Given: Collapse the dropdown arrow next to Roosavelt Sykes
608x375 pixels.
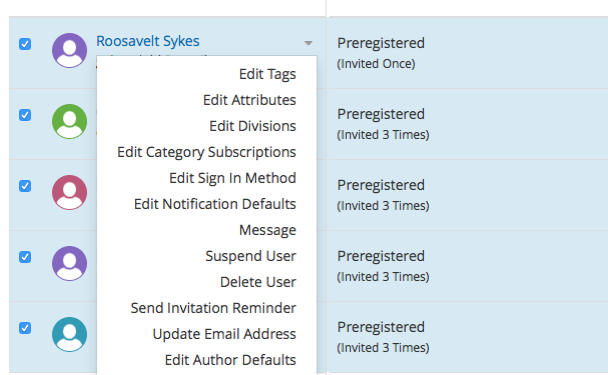Looking at the screenshot, I should [x=308, y=43].
